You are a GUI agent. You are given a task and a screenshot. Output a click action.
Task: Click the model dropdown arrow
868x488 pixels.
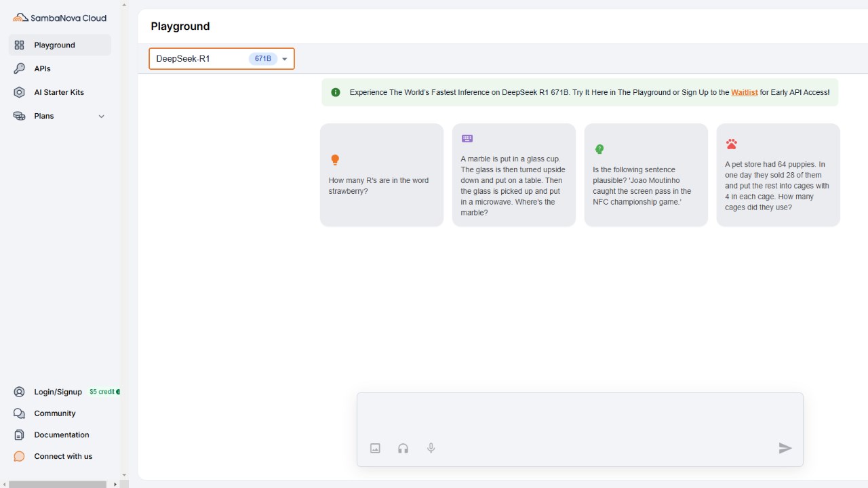point(285,59)
